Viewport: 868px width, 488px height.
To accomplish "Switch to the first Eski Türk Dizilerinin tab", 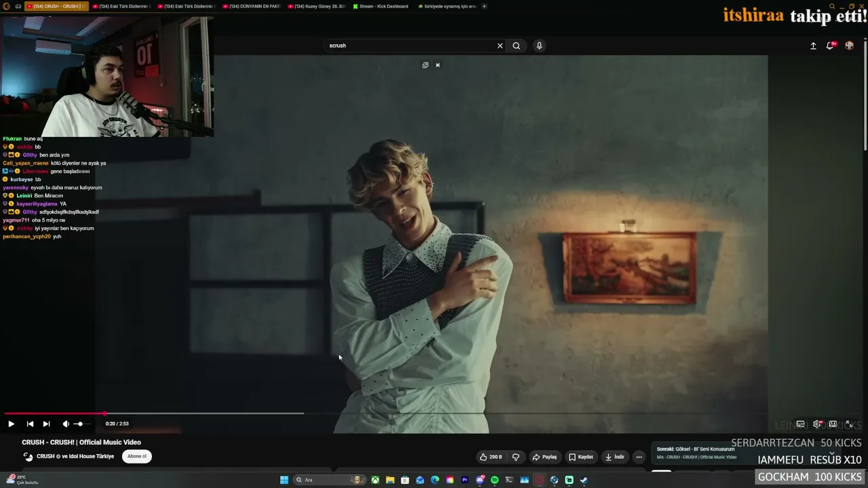I will click(x=121, y=6).
